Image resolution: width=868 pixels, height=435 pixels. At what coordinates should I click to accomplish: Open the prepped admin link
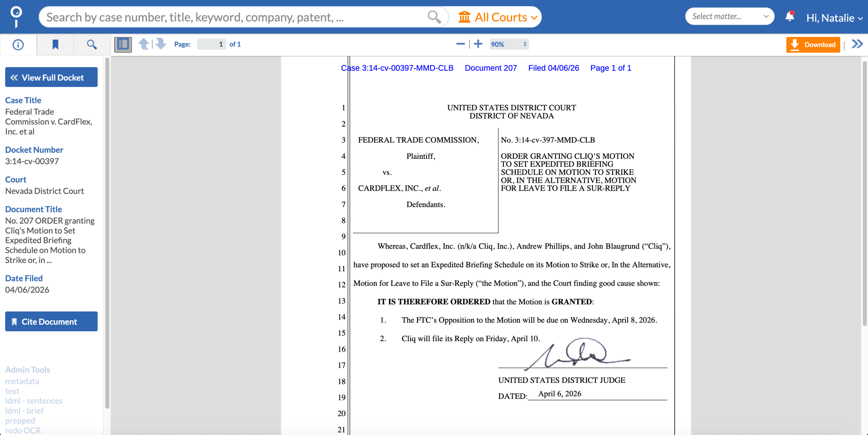(20, 421)
